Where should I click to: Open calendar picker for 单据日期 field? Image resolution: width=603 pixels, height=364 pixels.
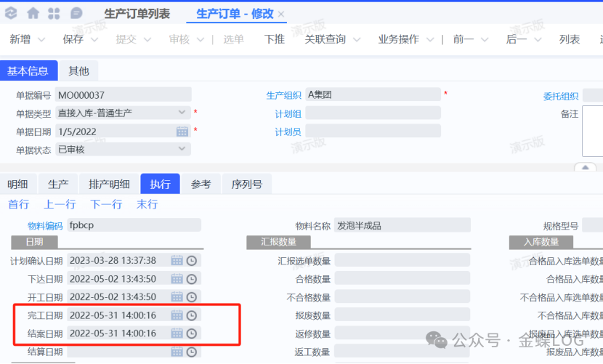point(182,132)
